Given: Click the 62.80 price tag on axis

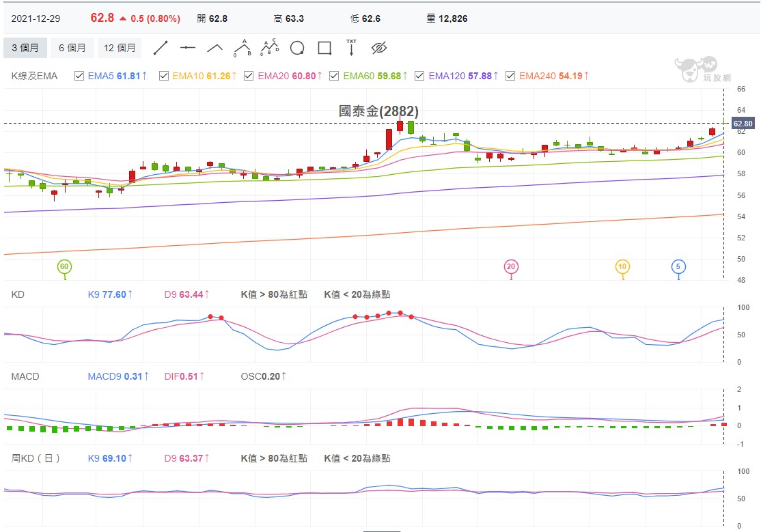Looking at the screenshot, I should (x=743, y=124).
